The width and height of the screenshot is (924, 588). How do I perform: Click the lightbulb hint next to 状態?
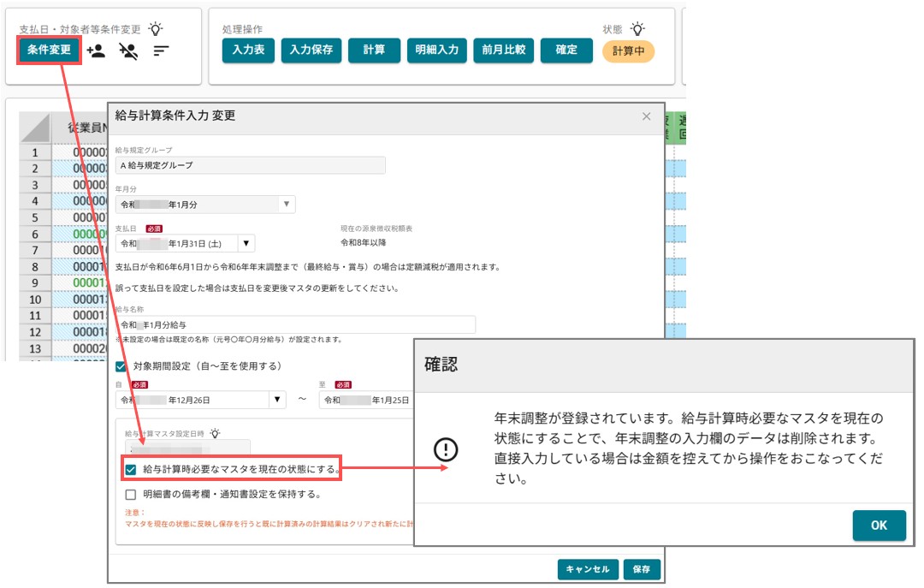(637, 28)
